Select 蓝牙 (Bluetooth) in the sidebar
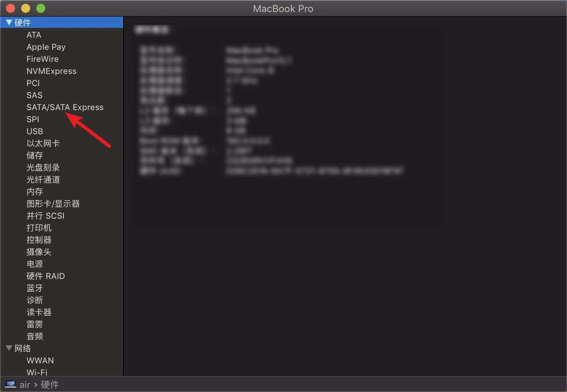 (x=35, y=288)
